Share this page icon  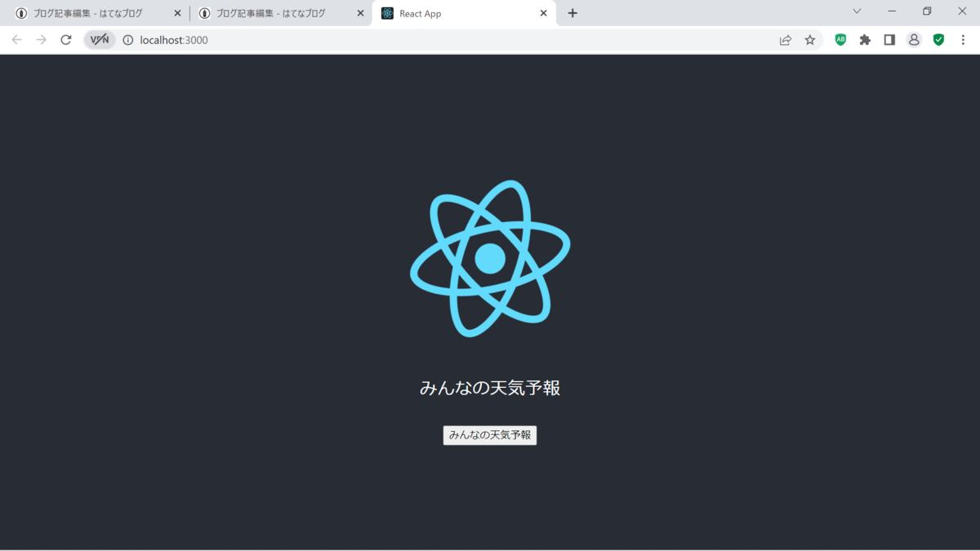(x=785, y=39)
